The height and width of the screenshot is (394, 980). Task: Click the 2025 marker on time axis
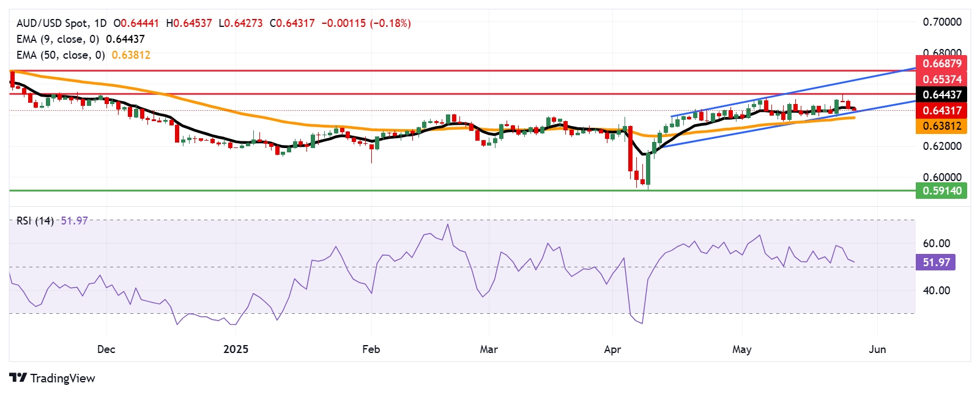click(236, 349)
